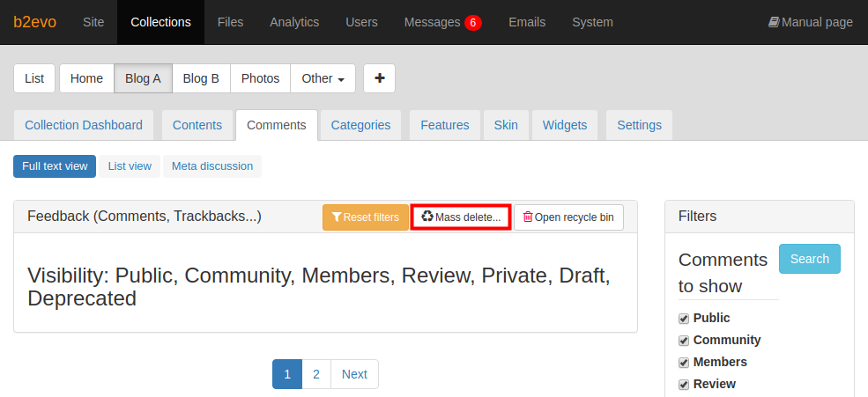Select the Blog B collection
Viewport: 868px width, 397px height.
click(x=201, y=78)
